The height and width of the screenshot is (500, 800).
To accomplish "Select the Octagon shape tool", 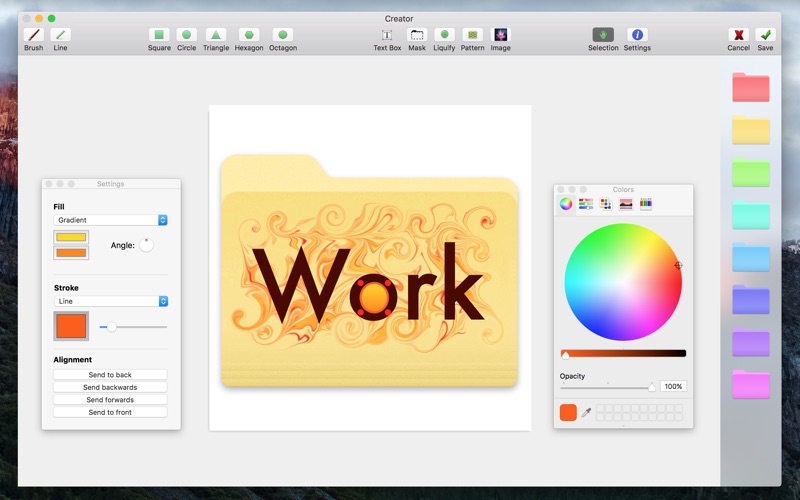I will 283,39.
